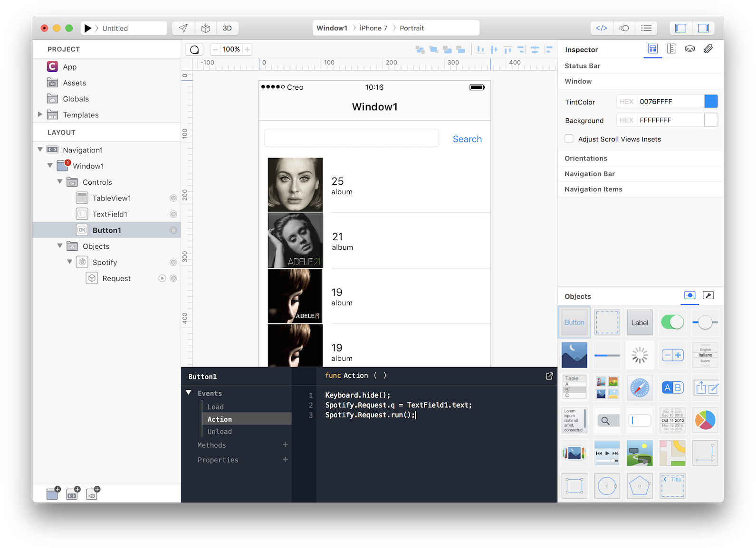This screenshot has width=756, height=548.
Task: Switch to 3D view mode
Action: click(x=227, y=28)
